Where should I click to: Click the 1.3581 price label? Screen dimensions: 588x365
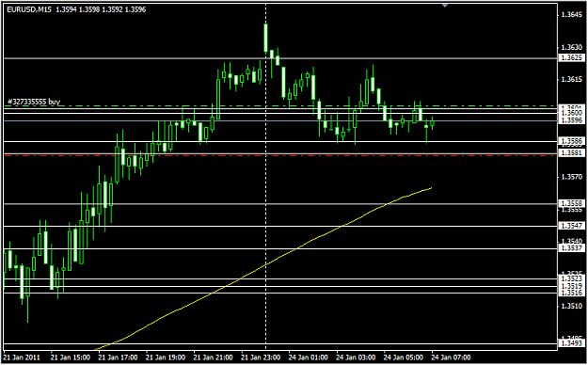pyautogui.click(x=572, y=153)
